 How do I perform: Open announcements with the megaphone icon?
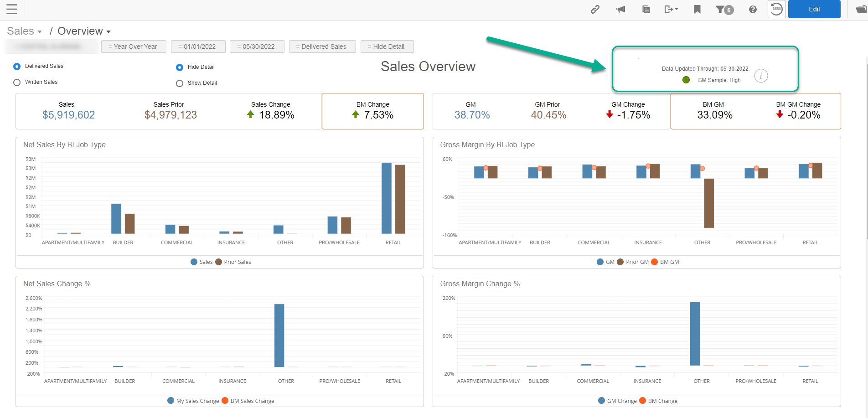coord(620,9)
